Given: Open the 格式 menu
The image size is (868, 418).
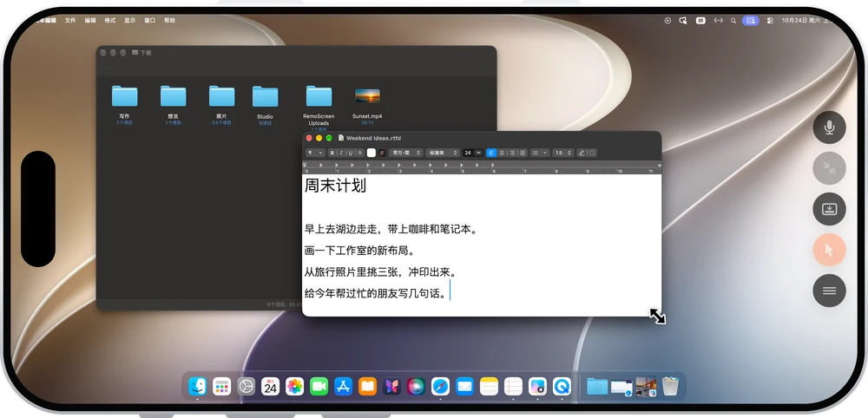Looking at the screenshot, I should tap(110, 21).
